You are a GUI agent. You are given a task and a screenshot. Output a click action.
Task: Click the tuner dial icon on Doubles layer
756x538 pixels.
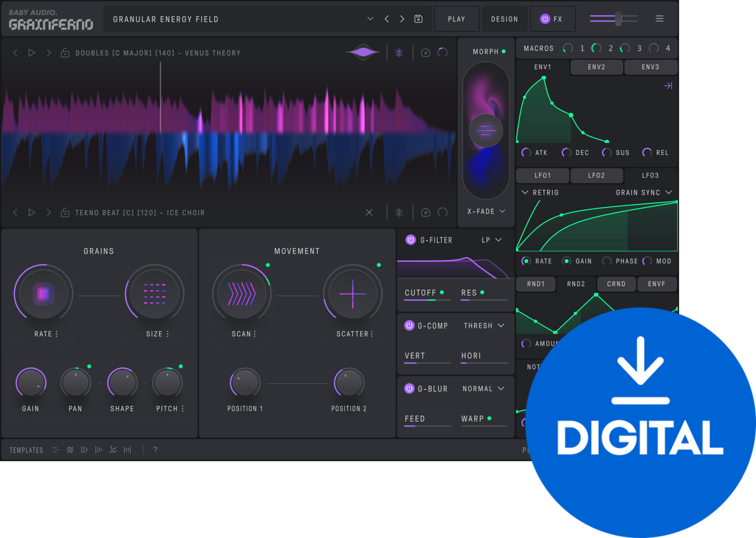[425, 53]
